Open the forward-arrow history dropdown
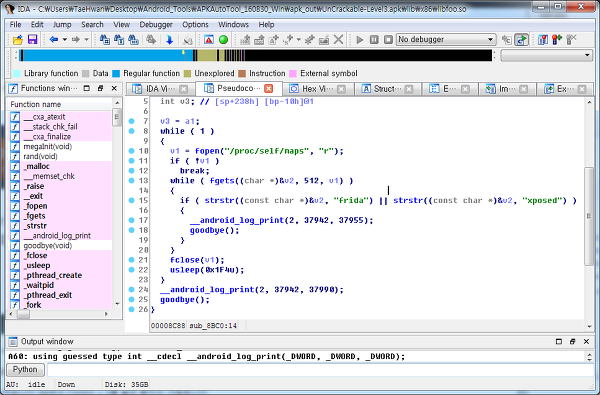Viewport: 600px width, 395px height. pos(86,39)
